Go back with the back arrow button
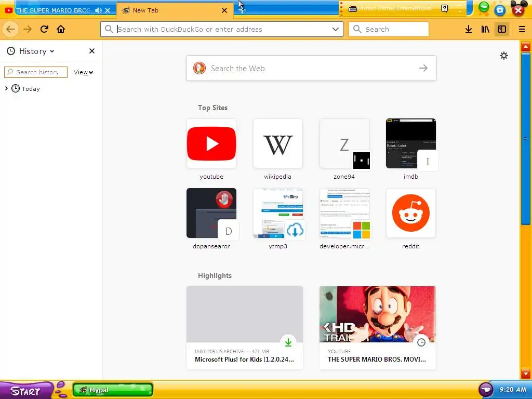 click(10, 29)
